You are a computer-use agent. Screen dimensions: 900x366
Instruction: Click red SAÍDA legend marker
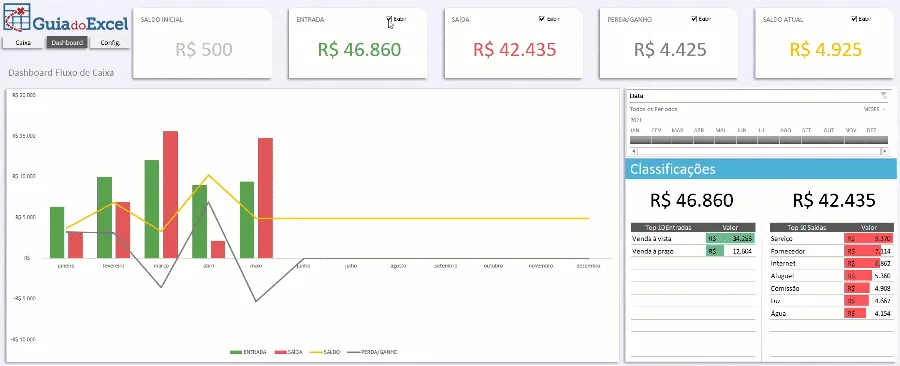click(281, 352)
